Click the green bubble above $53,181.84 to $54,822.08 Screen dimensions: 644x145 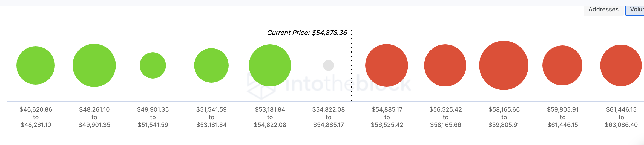coord(270,65)
